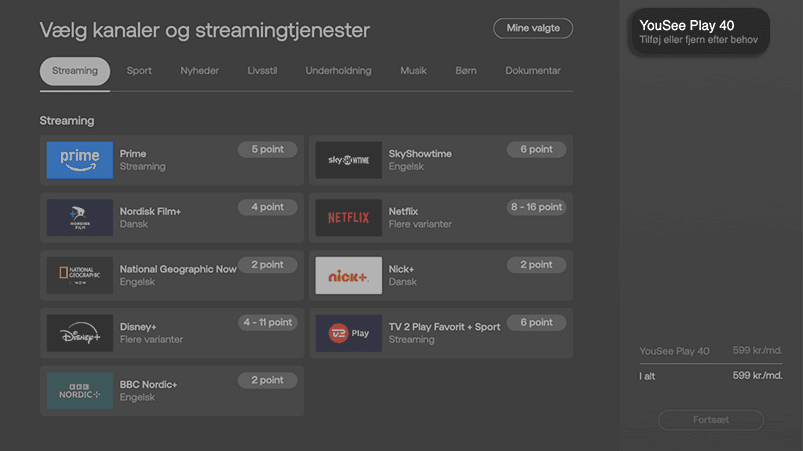
Task: Click the Netflix 8 - 16 point badge
Action: [x=536, y=207]
